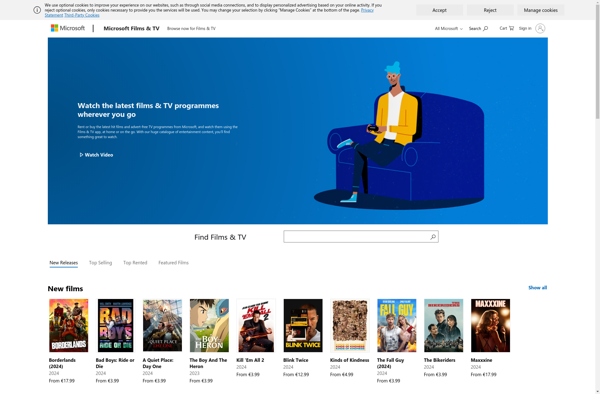Click the Watch Video play button
Viewport: 600px width, 394px height.
point(96,155)
